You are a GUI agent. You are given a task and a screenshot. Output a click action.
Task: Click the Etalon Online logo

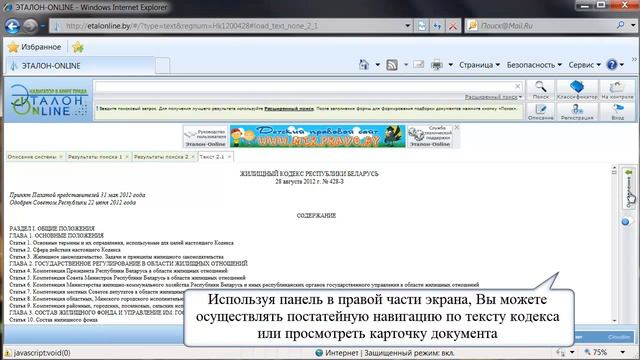49,100
